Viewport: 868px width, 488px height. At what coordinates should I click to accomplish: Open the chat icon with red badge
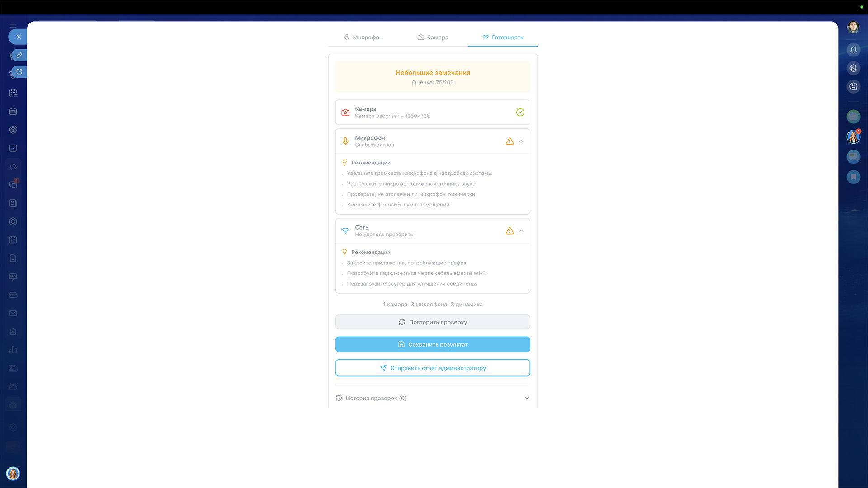[14, 184]
